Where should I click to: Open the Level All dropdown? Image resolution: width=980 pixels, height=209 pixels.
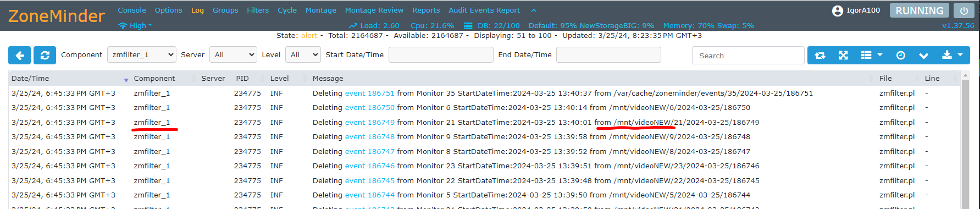[303, 54]
